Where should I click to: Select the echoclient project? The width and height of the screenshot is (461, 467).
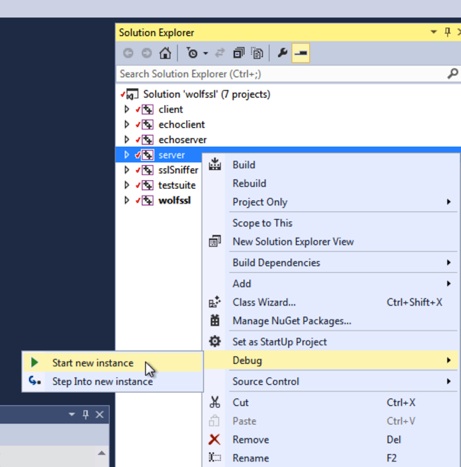(182, 125)
